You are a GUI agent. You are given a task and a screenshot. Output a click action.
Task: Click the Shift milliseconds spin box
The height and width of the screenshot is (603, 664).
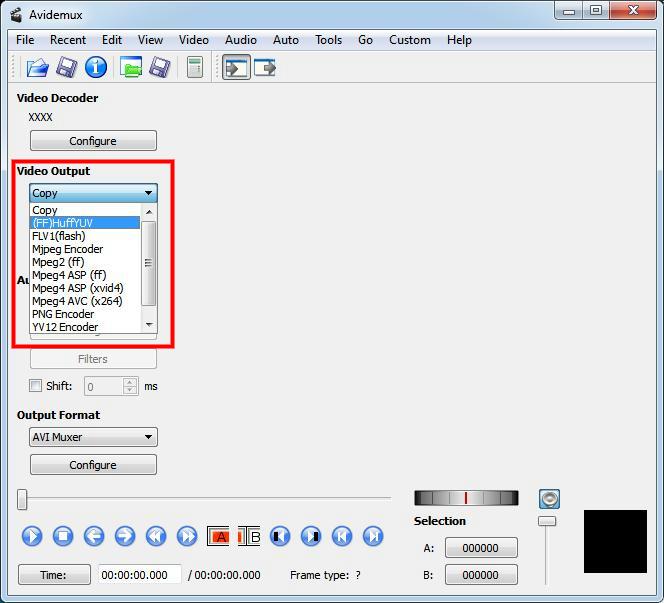tap(111, 386)
